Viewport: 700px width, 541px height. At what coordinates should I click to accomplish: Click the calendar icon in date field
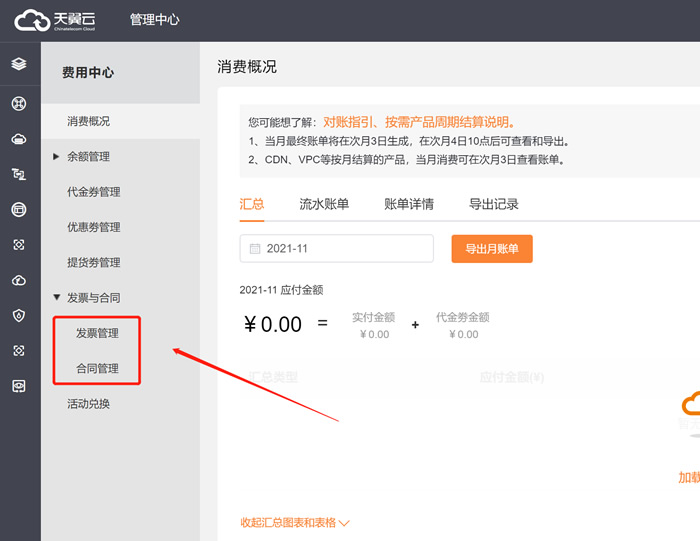[x=255, y=249]
